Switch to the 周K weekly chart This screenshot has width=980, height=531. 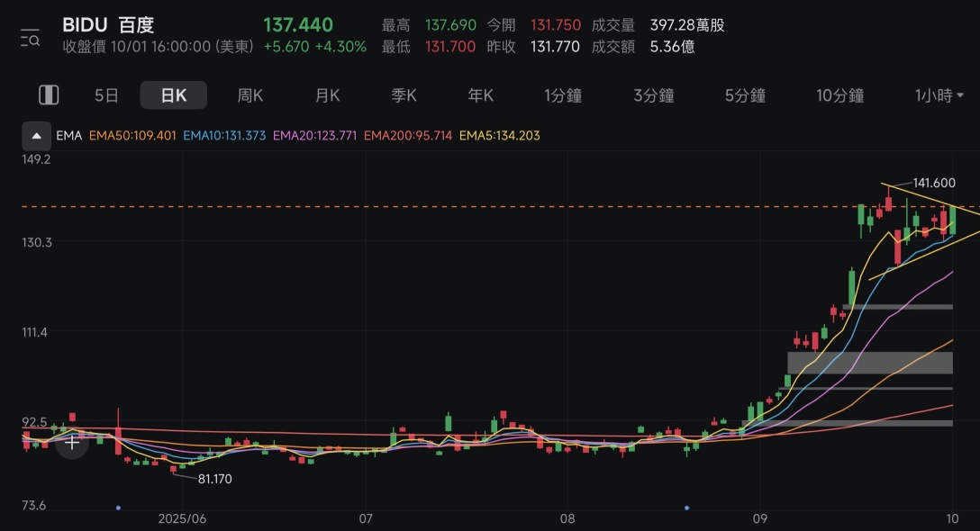pos(250,94)
